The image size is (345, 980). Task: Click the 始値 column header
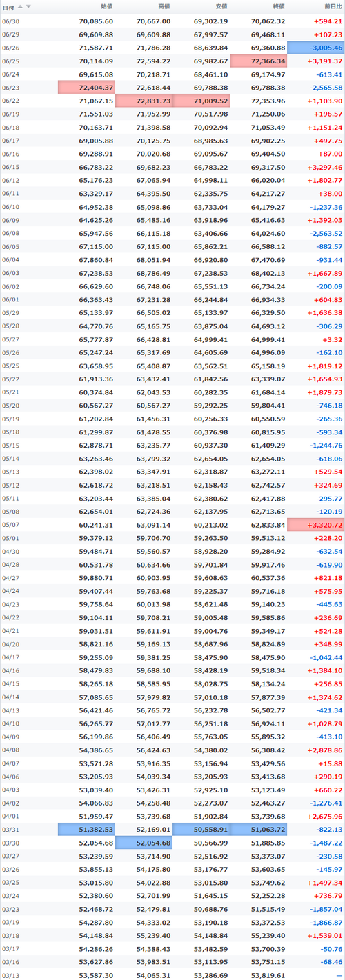(107, 7)
